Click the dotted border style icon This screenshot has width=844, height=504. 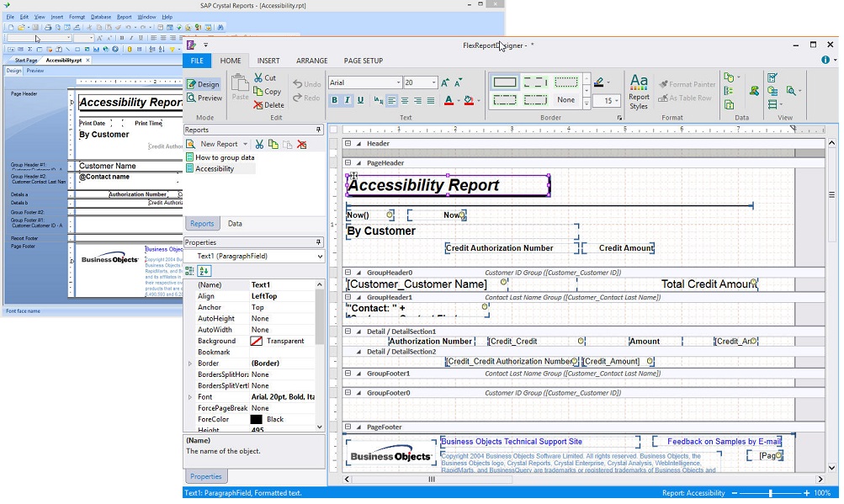(565, 82)
